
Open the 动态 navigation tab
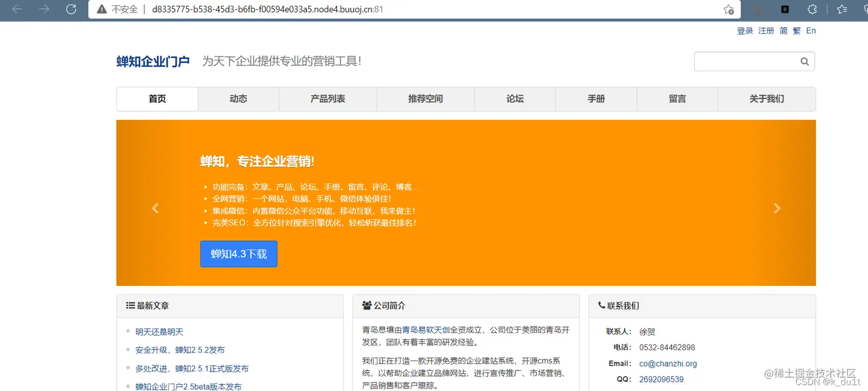[238, 99]
